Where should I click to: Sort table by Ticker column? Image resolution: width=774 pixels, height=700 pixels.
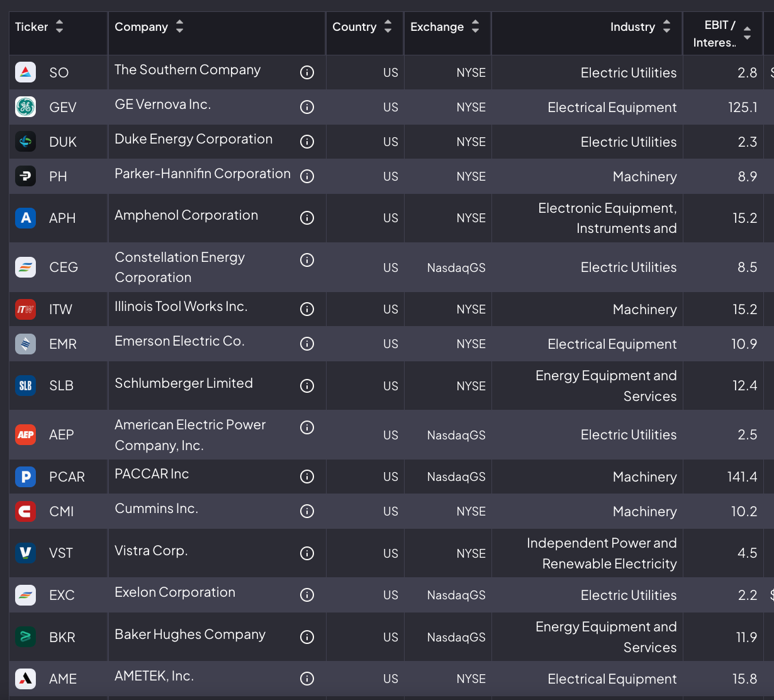pos(59,26)
